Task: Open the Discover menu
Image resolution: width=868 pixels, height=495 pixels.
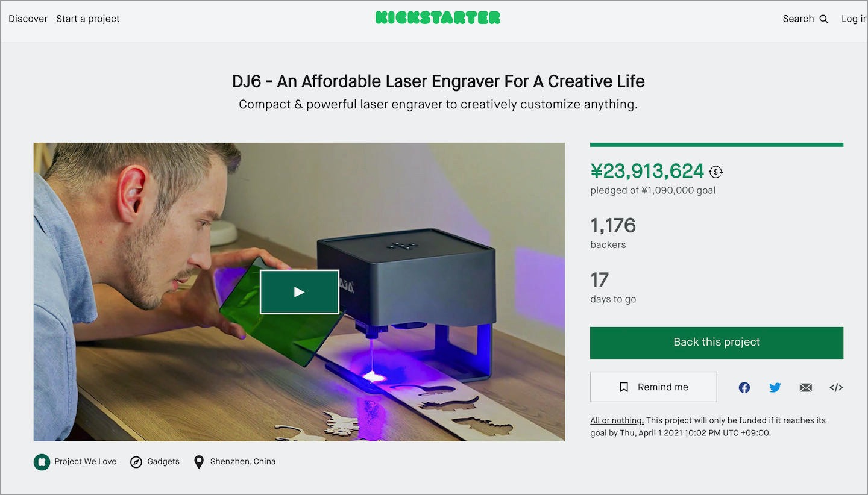Action: [28, 19]
